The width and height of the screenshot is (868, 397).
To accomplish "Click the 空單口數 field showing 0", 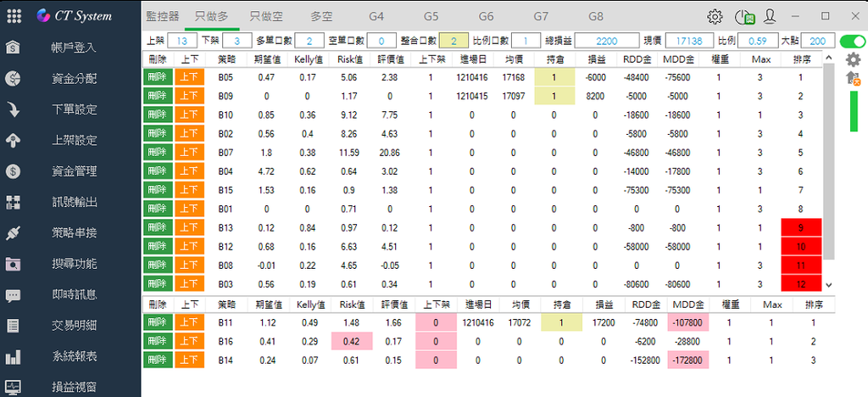I will [x=382, y=41].
